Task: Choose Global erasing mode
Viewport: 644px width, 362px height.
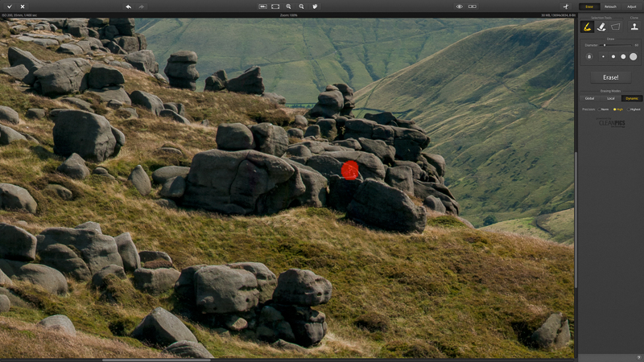Action: coord(589,98)
